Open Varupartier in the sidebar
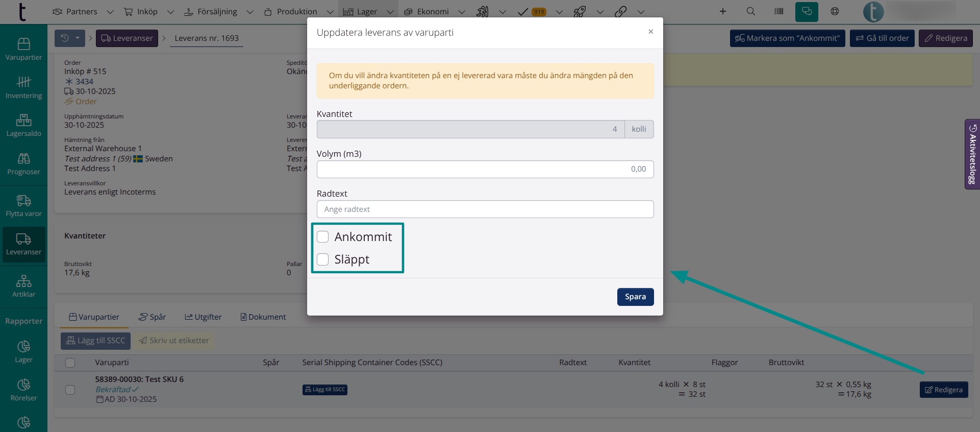The width and height of the screenshot is (980, 432). [23, 49]
